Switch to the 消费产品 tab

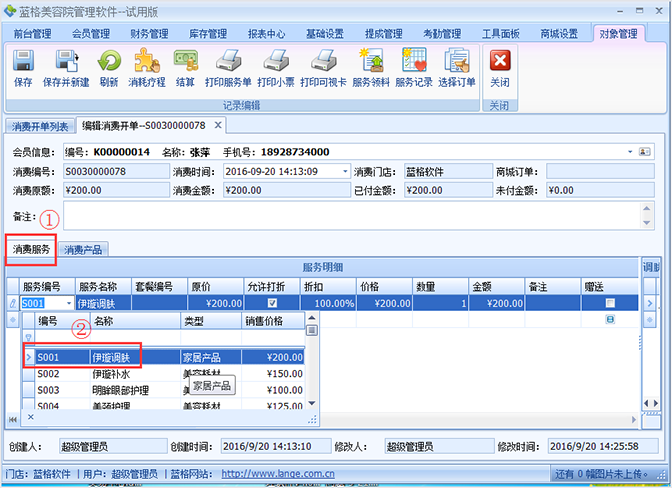pos(83,249)
